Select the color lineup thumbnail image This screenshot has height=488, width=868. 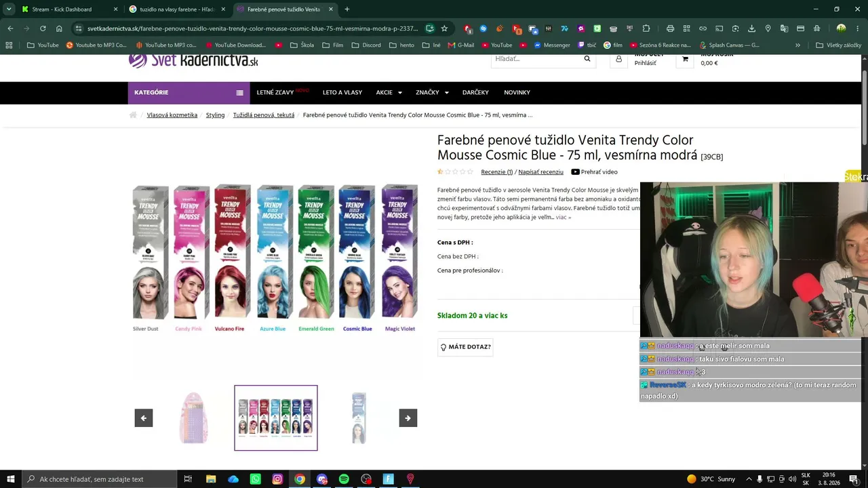point(276,418)
